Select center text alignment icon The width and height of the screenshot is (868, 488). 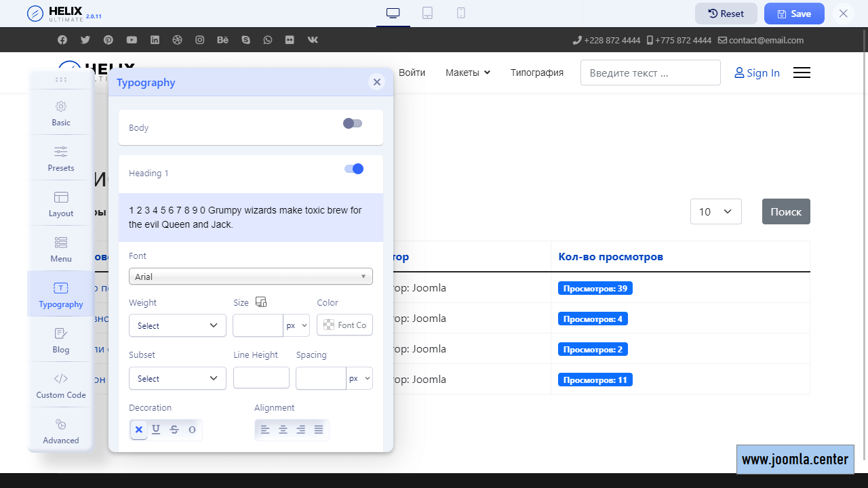click(283, 430)
